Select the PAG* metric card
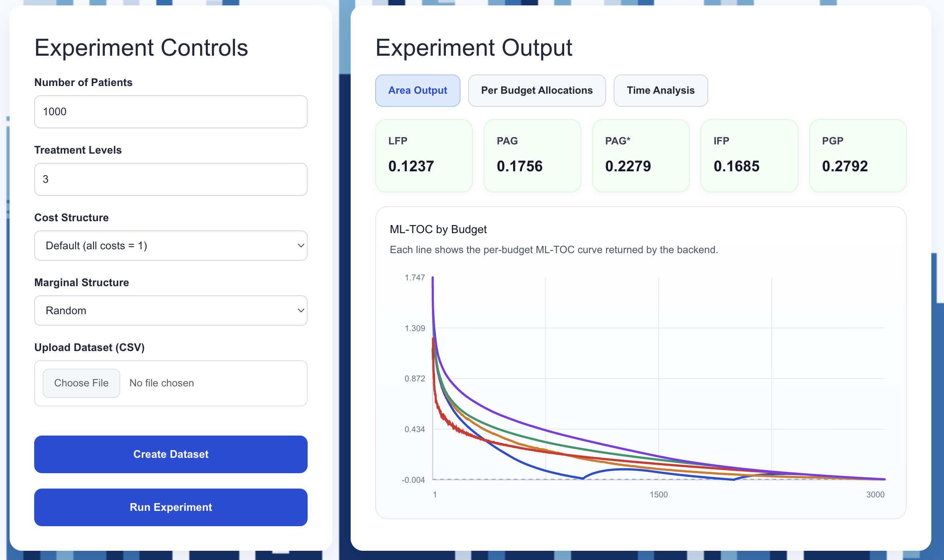The height and width of the screenshot is (560, 944). (x=641, y=156)
